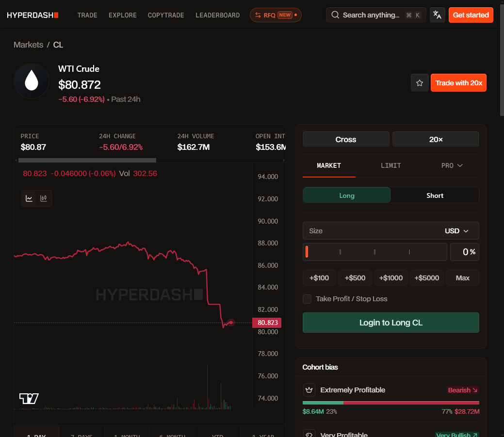Check Take Profit / Stop Loss box

pyautogui.click(x=307, y=299)
